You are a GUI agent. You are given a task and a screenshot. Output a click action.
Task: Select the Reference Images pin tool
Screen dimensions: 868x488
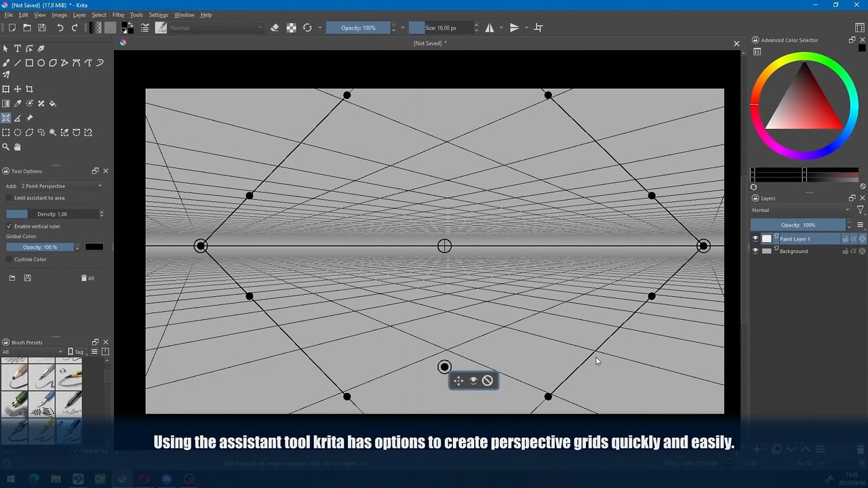[x=29, y=118]
